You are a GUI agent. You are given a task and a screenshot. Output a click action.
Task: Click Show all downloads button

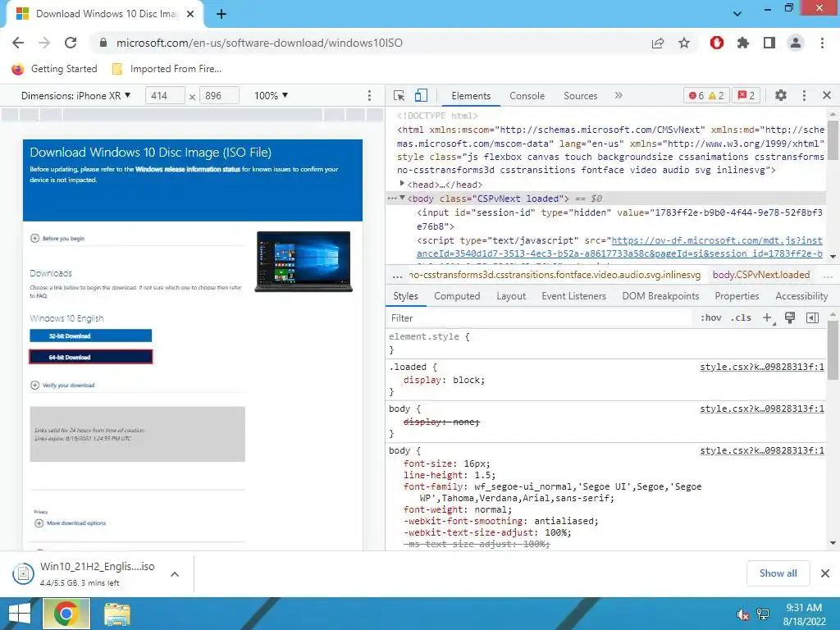pos(778,573)
